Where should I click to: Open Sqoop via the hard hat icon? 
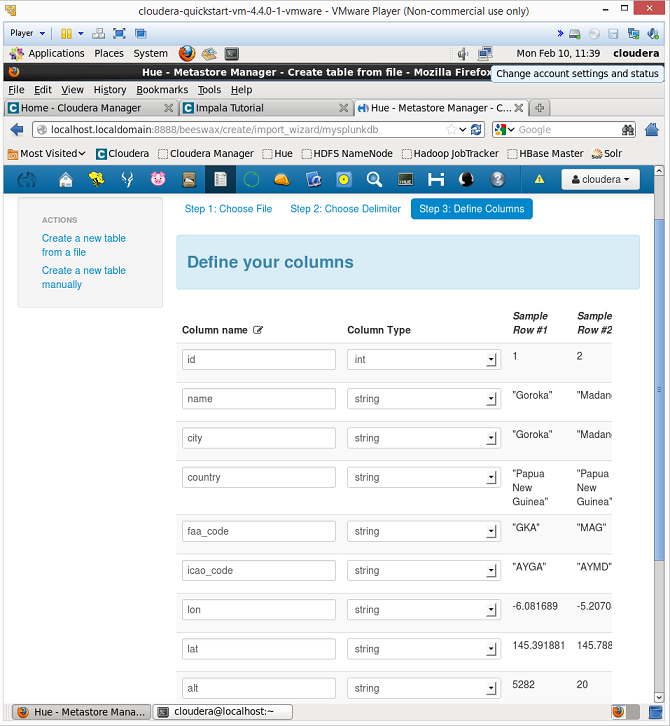[x=282, y=180]
